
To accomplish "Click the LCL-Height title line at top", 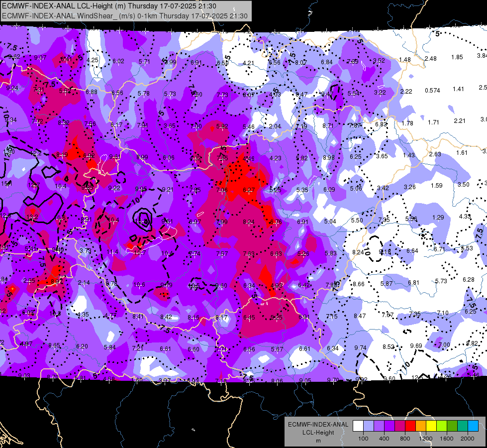I will coord(109,6).
